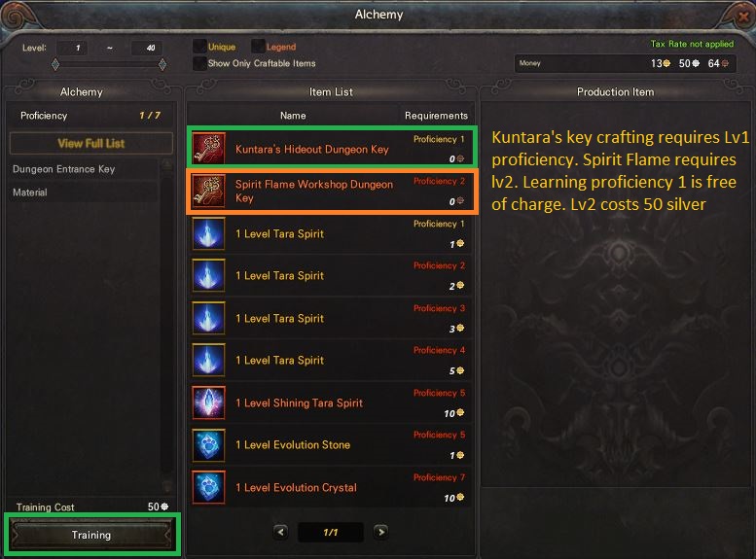Choose the 1 Level Shining Tara Spirit icon
This screenshot has height=559, width=756.
click(x=208, y=402)
